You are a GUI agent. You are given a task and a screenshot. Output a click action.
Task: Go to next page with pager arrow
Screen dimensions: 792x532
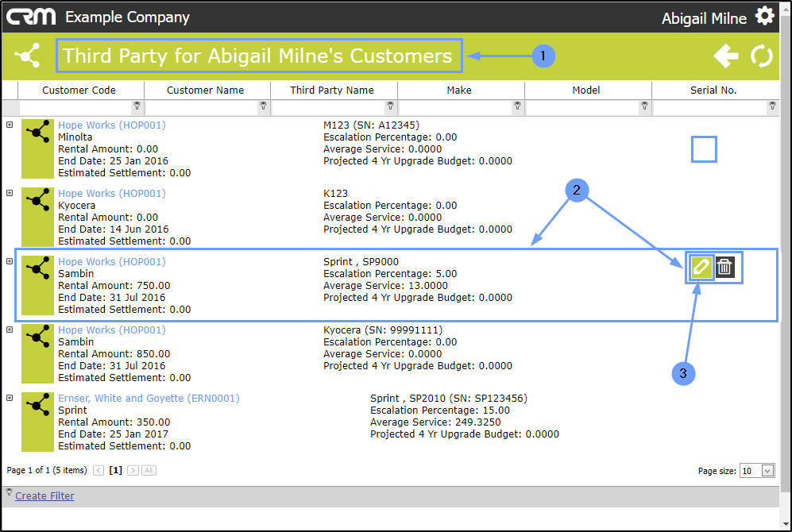tap(133, 470)
